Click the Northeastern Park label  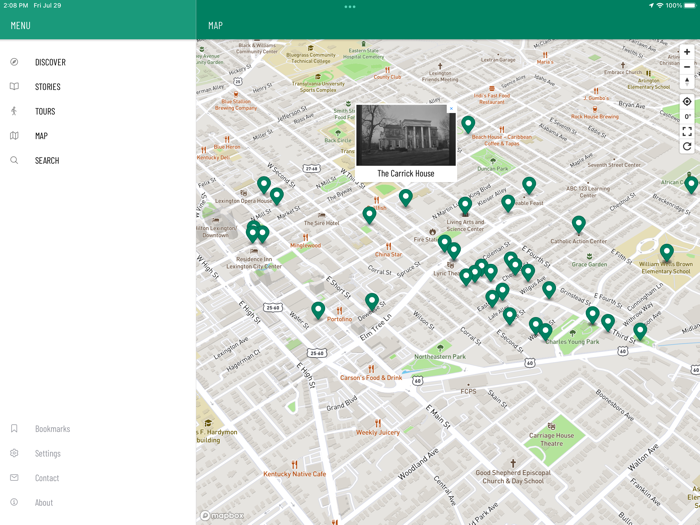pos(440,357)
